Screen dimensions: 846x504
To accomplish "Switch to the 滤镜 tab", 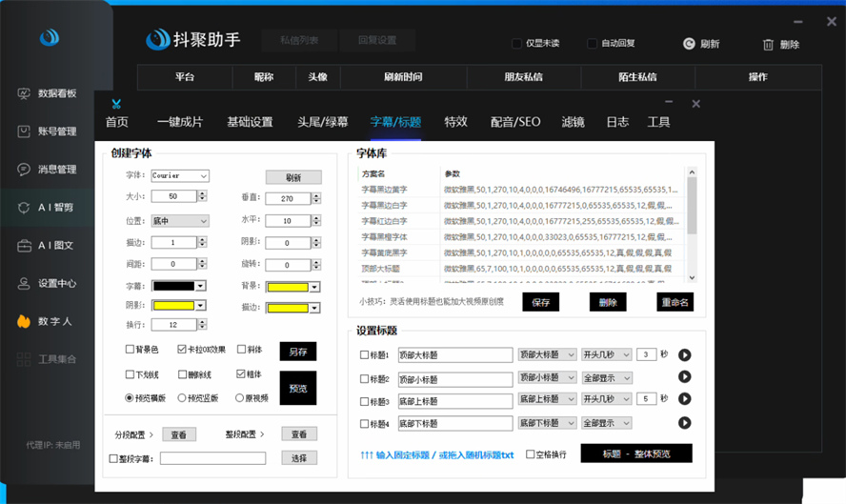I will click(x=573, y=122).
